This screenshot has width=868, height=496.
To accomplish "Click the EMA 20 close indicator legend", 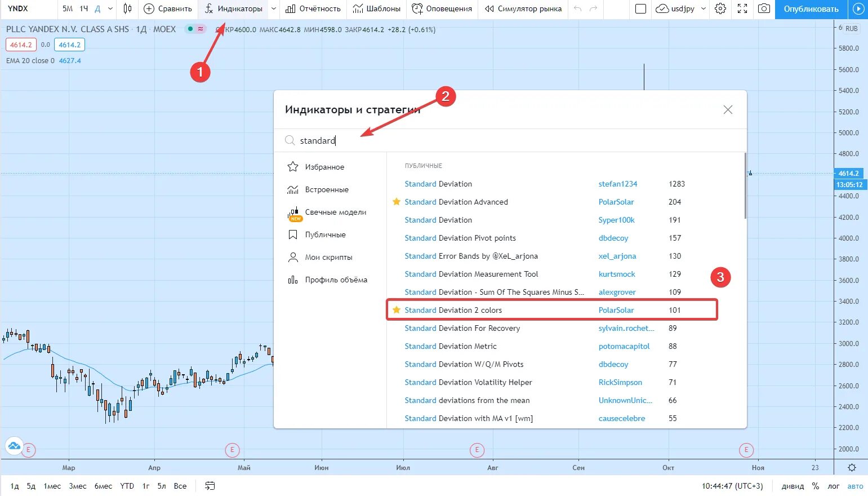I will [30, 61].
